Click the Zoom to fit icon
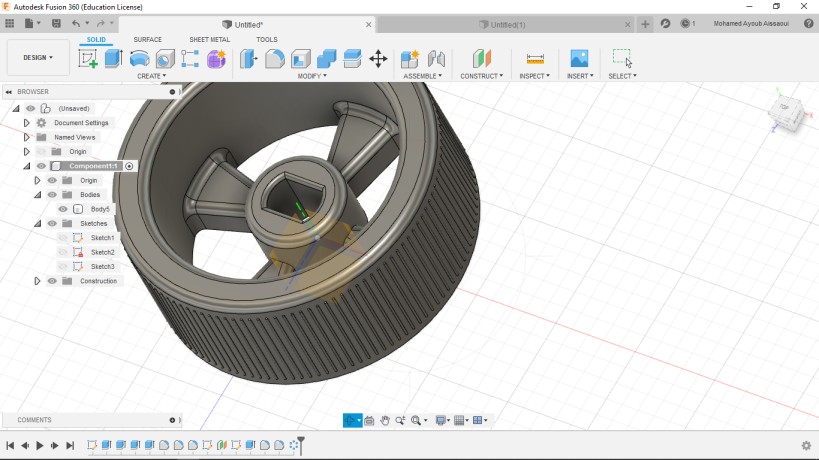Screen dimensions: 819x460 tap(416, 420)
